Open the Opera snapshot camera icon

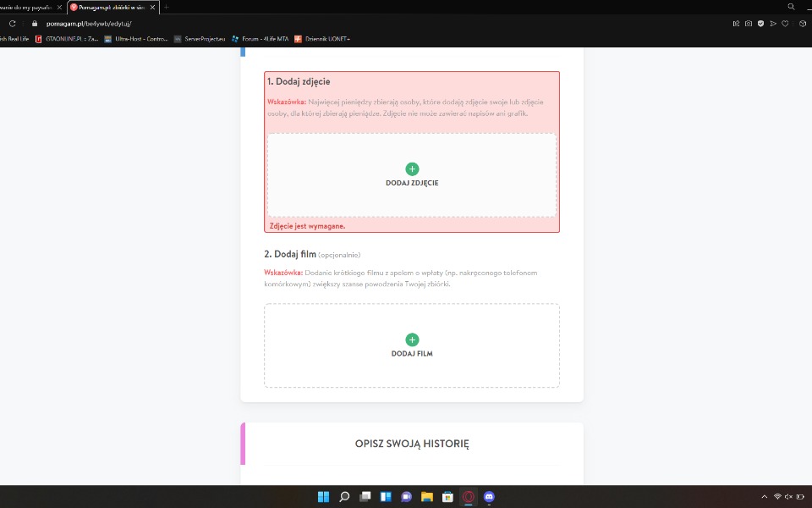(749, 24)
